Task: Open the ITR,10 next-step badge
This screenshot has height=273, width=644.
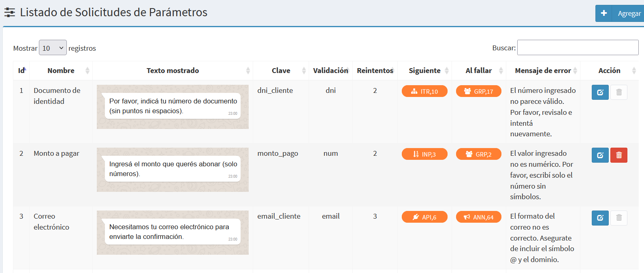Action: (x=424, y=91)
